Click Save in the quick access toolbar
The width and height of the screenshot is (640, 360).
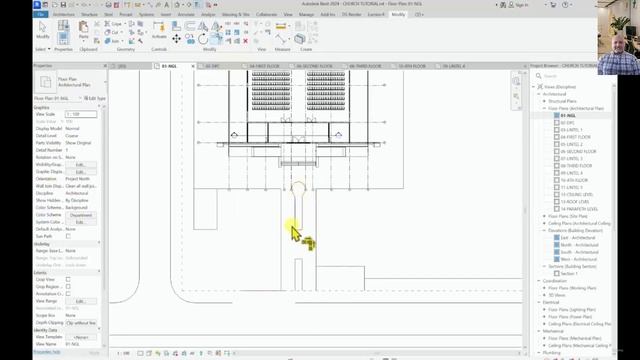pyautogui.click(x=63, y=5)
